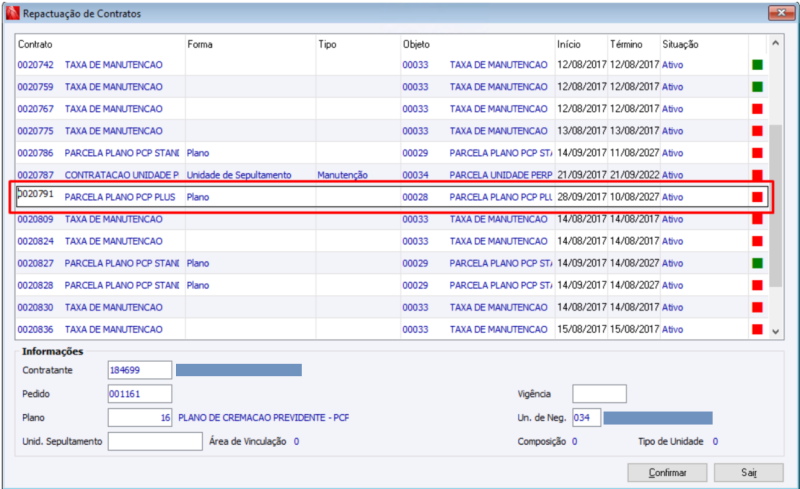Click the Un. de Neg. field showing 034

[586, 418]
